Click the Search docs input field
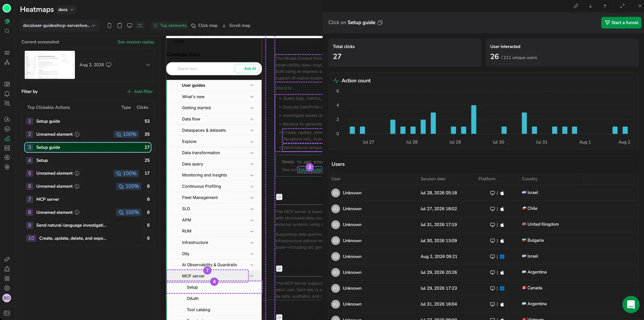Screen dimensions: 644x320 pos(200,69)
